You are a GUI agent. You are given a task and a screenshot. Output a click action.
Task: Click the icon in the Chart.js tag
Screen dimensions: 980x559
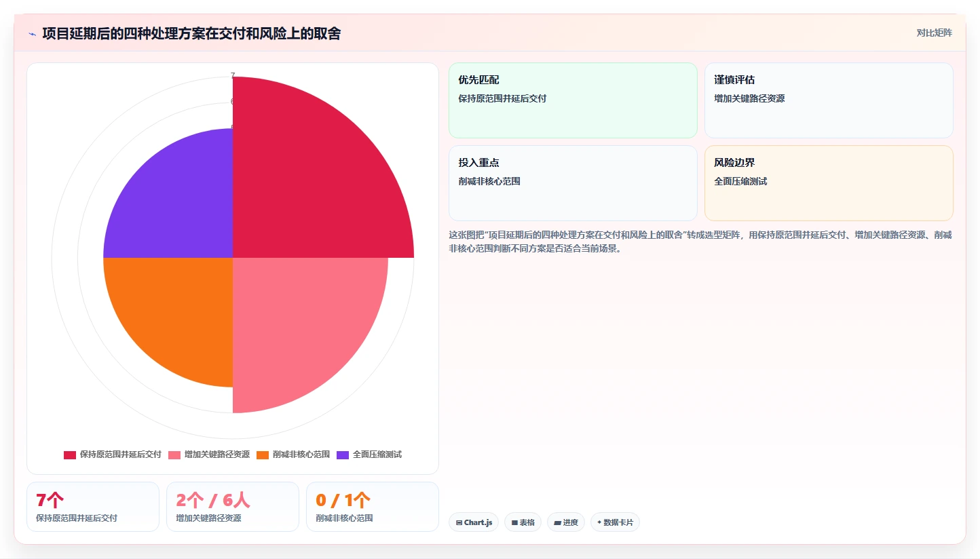tap(459, 523)
